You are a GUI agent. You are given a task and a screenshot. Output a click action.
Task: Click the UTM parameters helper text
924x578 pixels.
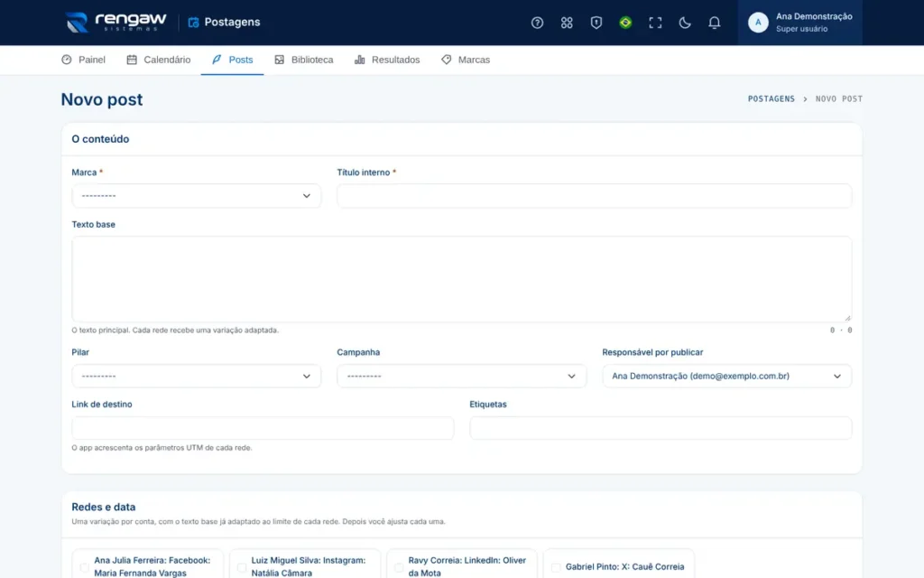(162, 448)
